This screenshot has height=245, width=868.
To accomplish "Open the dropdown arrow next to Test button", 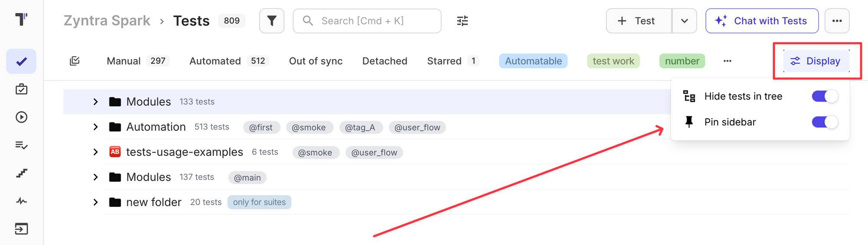I will 684,21.
